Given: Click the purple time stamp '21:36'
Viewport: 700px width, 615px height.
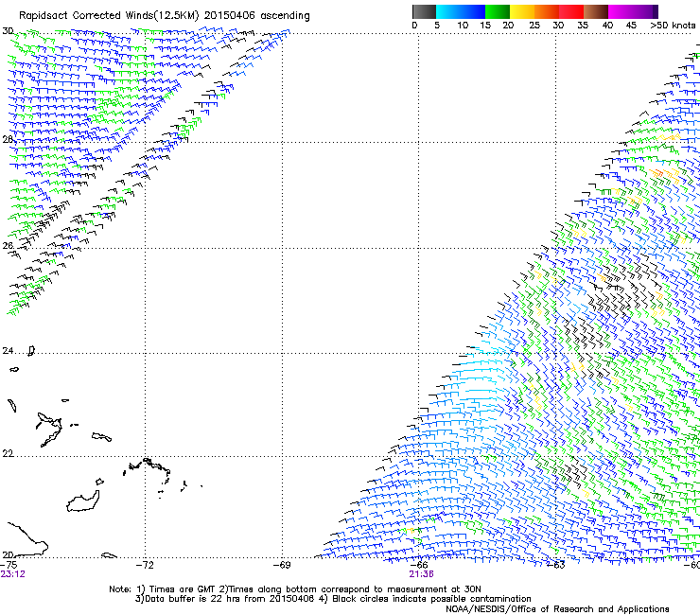Looking at the screenshot, I should pos(422,574).
